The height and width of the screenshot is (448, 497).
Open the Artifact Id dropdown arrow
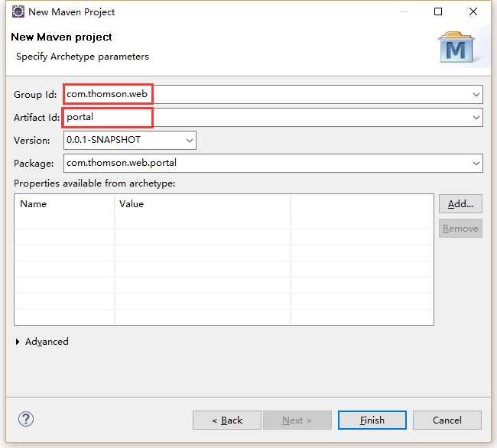pos(476,118)
